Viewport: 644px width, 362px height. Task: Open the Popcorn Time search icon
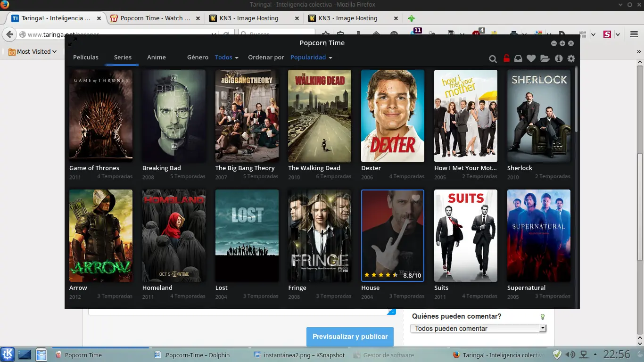(x=493, y=58)
